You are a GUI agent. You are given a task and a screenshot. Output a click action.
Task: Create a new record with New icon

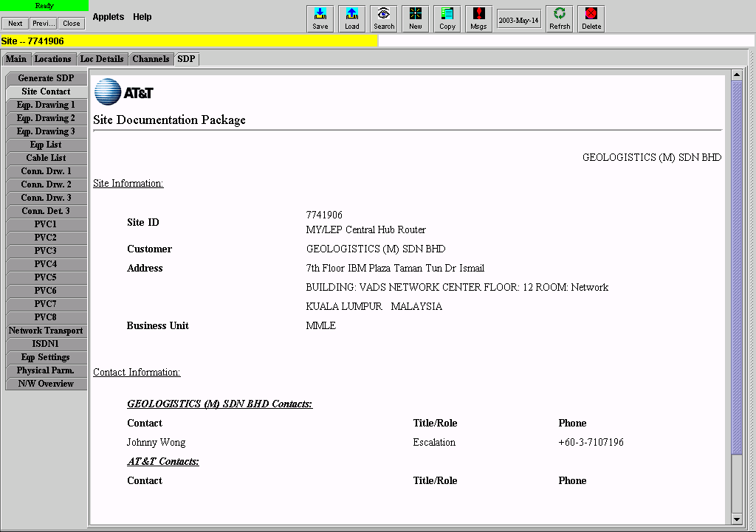pyautogui.click(x=416, y=18)
